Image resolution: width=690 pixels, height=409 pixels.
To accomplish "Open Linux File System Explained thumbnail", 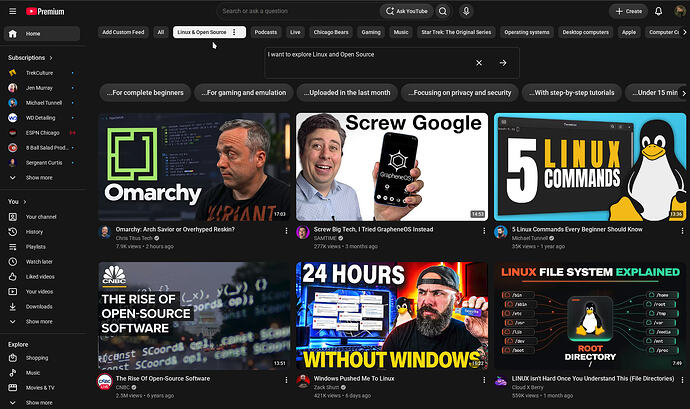I will point(590,316).
